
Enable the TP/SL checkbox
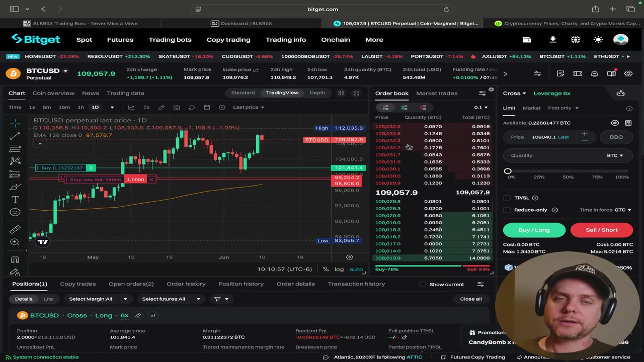pyautogui.click(x=507, y=198)
